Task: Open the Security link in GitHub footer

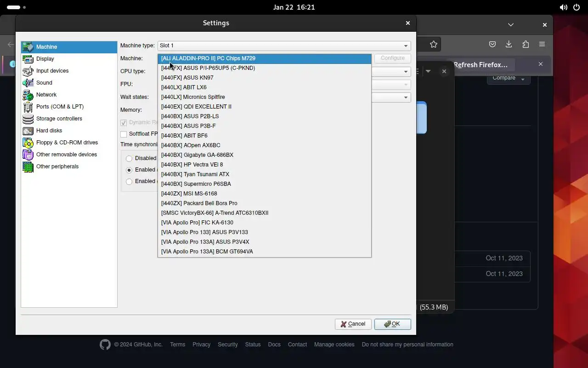Action: [228, 345]
